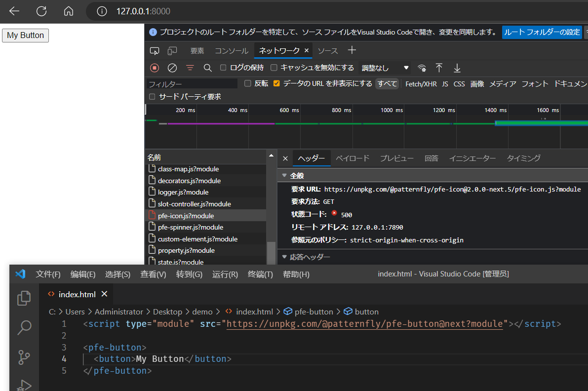Click the My Button on the page
This screenshot has height=391, width=588.
click(x=26, y=35)
